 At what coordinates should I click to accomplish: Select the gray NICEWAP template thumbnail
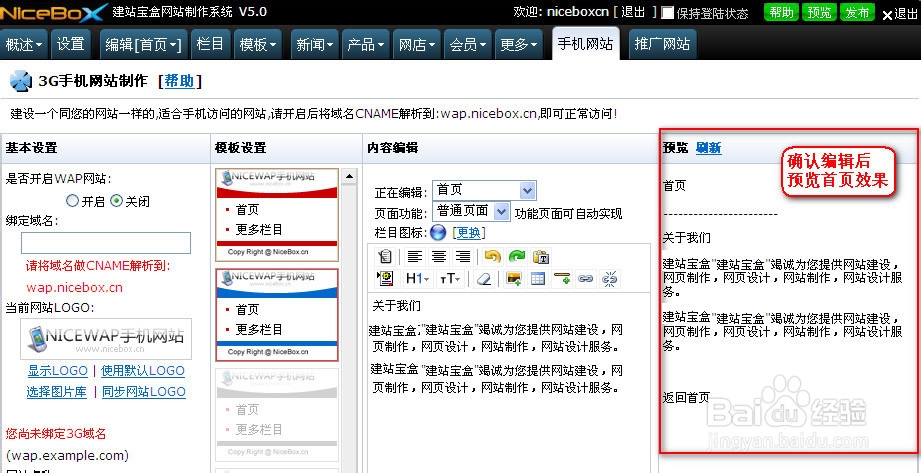[x=277, y=415]
